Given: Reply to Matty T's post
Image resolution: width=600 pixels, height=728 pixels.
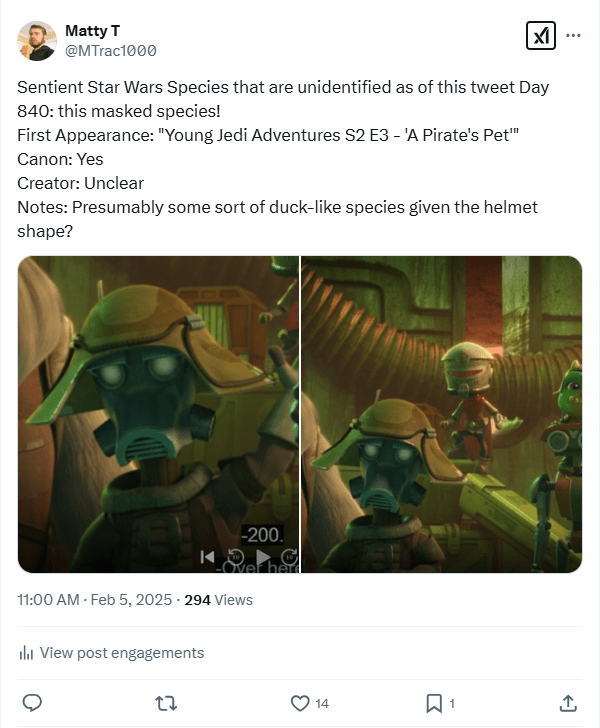Looking at the screenshot, I should click(x=31, y=703).
